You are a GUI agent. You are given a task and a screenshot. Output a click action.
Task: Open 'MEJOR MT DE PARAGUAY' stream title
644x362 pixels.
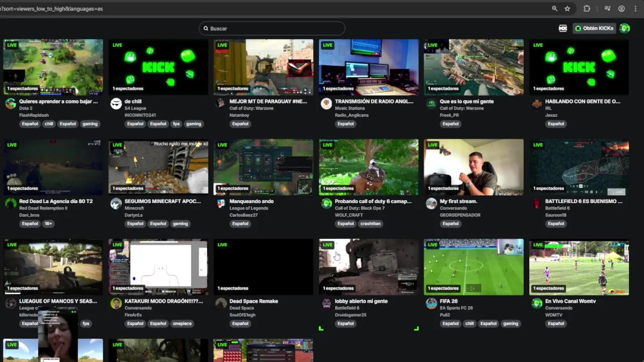point(268,101)
